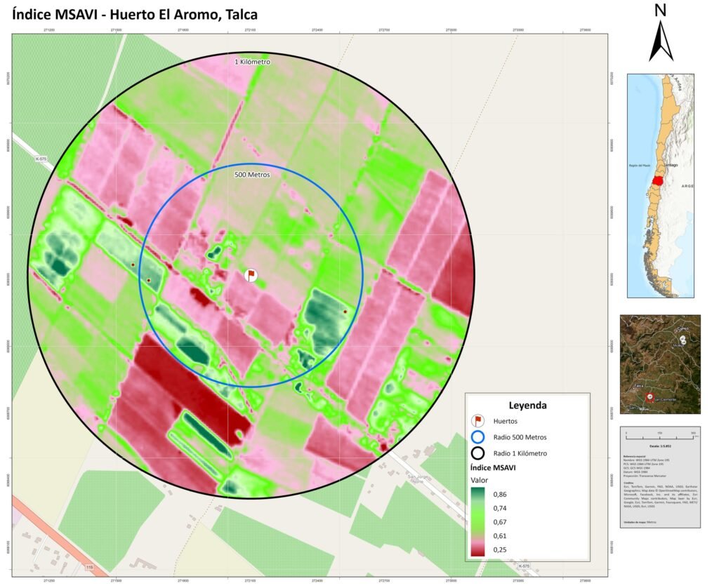Click the blue circle Radio 500 Metros symbol
The image size is (719, 588).
pyautogui.click(x=477, y=436)
